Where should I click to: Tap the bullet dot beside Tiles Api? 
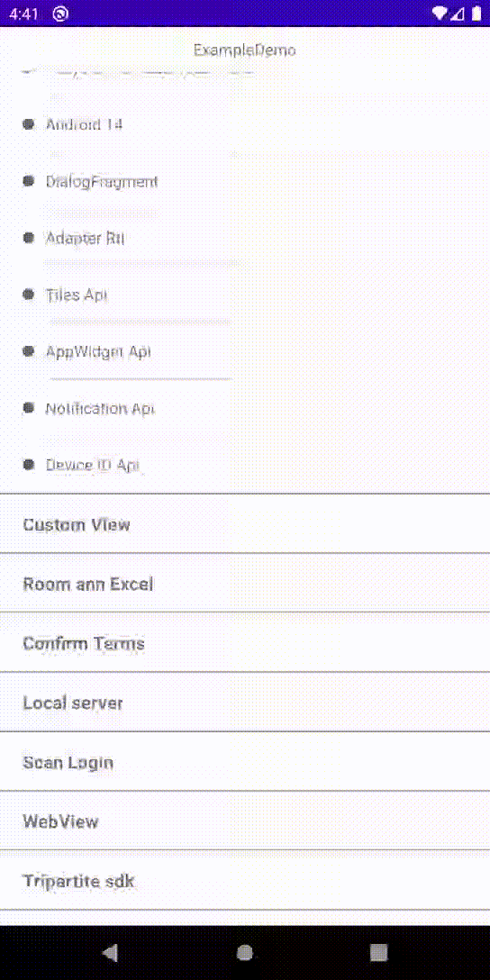point(28,294)
